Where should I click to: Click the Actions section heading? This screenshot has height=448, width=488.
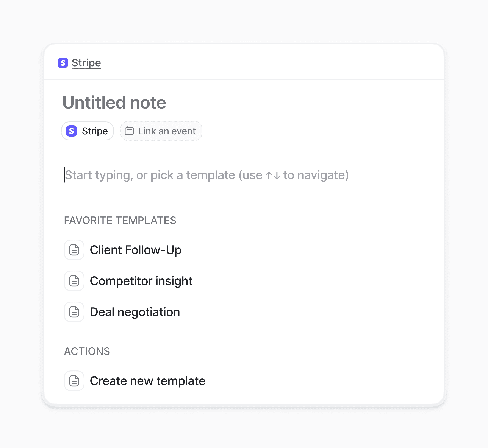(87, 351)
